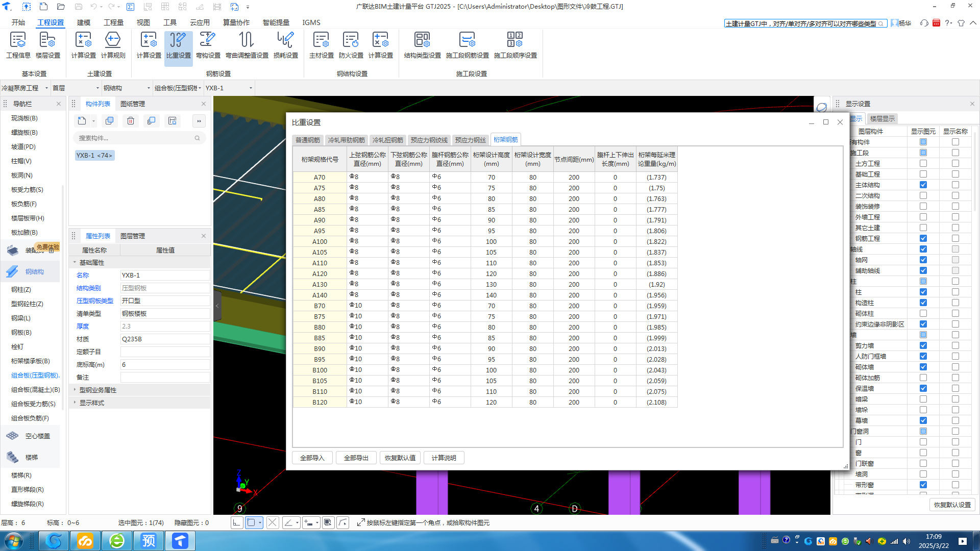Open 弯钩设置 hook settings

[x=208, y=45]
